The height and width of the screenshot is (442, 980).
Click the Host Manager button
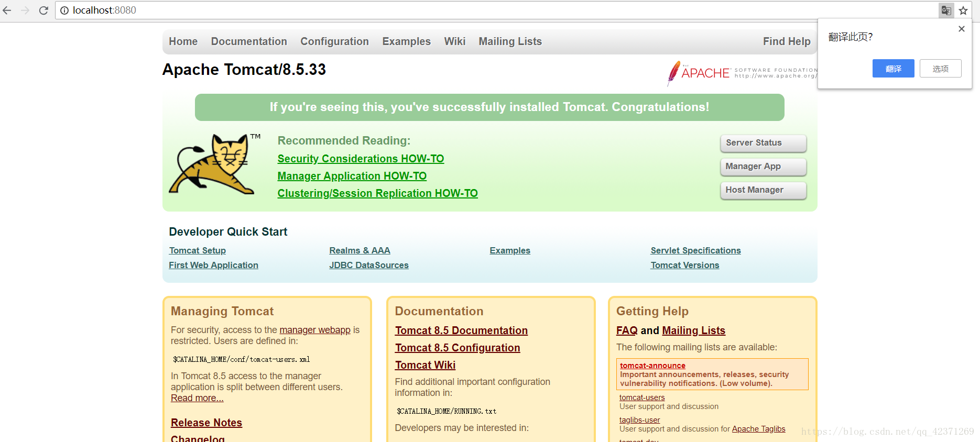click(x=764, y=190)
